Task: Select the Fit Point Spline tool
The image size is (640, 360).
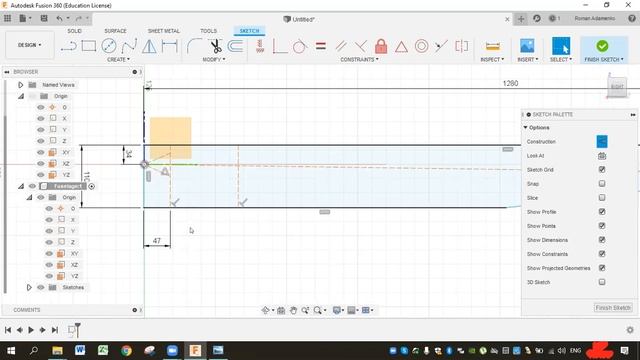Action: (x=129, y=46)
